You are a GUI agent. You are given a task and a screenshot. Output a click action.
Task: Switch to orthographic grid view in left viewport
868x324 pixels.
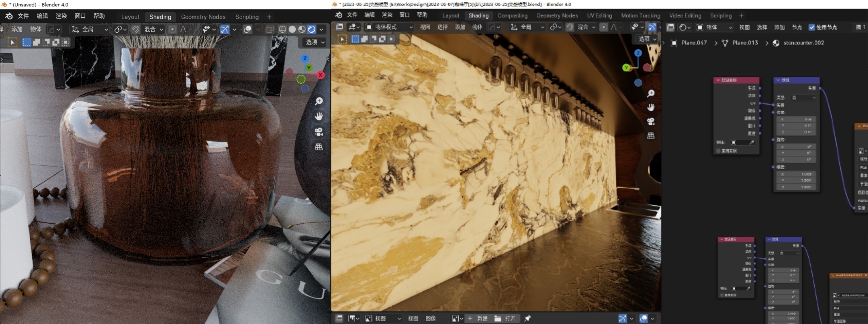click(319, 147)
